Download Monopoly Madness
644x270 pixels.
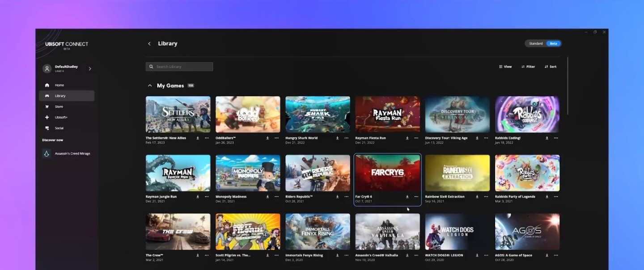click(x=267, y=197)
